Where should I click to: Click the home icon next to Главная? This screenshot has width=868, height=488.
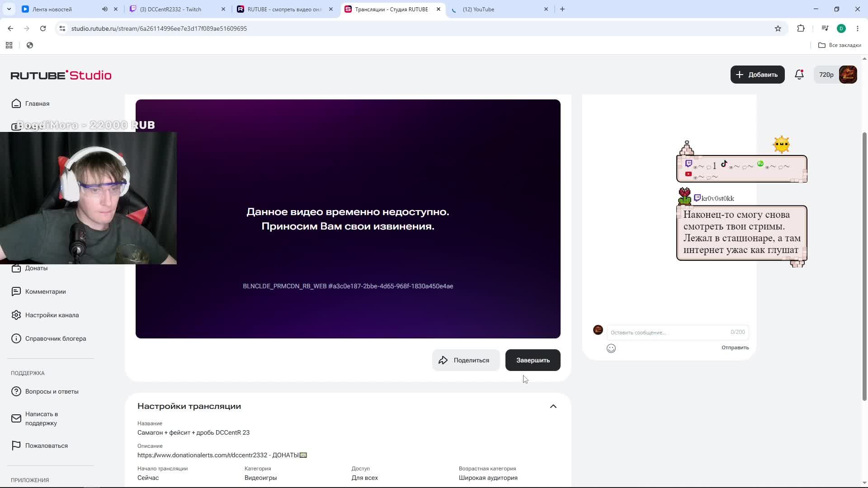click(16, 103)
